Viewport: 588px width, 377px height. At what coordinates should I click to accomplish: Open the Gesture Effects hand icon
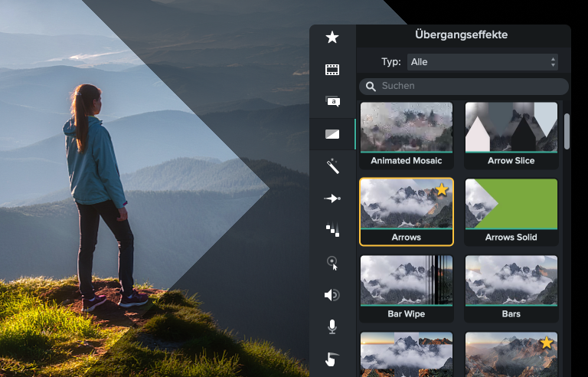click(332, 359)
